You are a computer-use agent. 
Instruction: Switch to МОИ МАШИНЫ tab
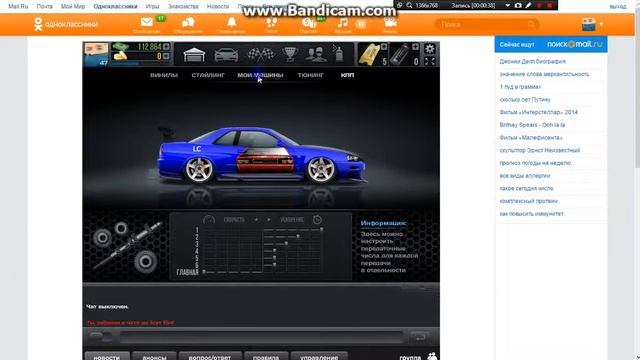click(260, 75)
